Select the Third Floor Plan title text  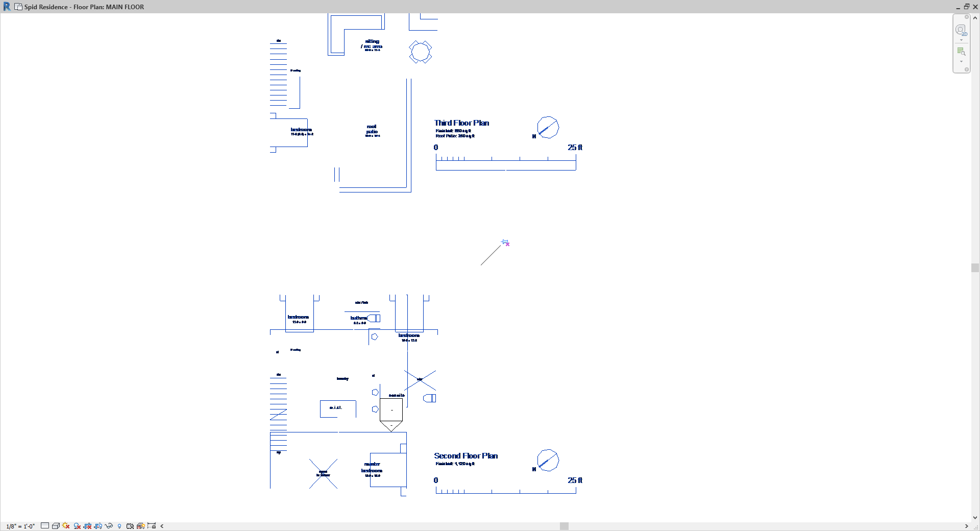[461, 123]
